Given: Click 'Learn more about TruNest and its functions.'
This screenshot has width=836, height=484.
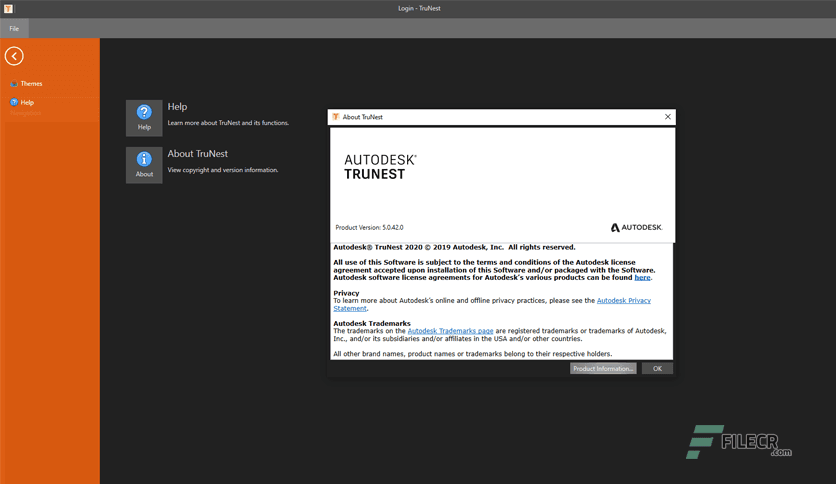Looking at the screenshot, I should [x=228, y=123].
